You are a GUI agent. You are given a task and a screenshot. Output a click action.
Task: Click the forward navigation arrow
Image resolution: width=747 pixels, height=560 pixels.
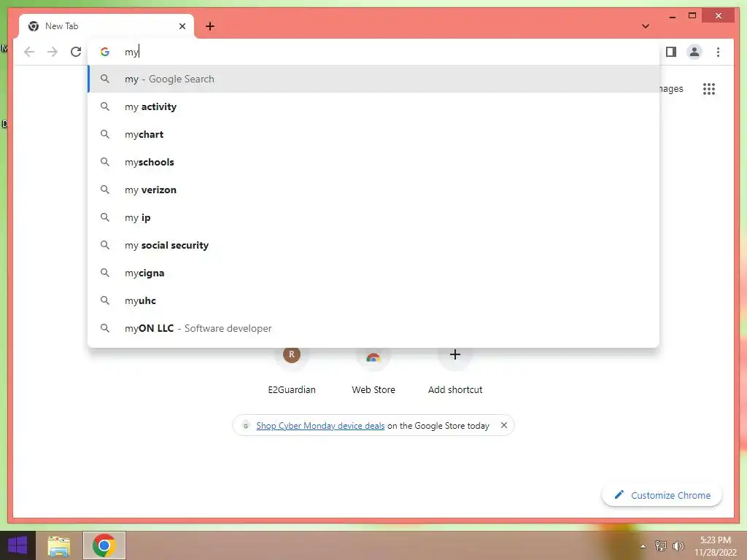(53, 52)
